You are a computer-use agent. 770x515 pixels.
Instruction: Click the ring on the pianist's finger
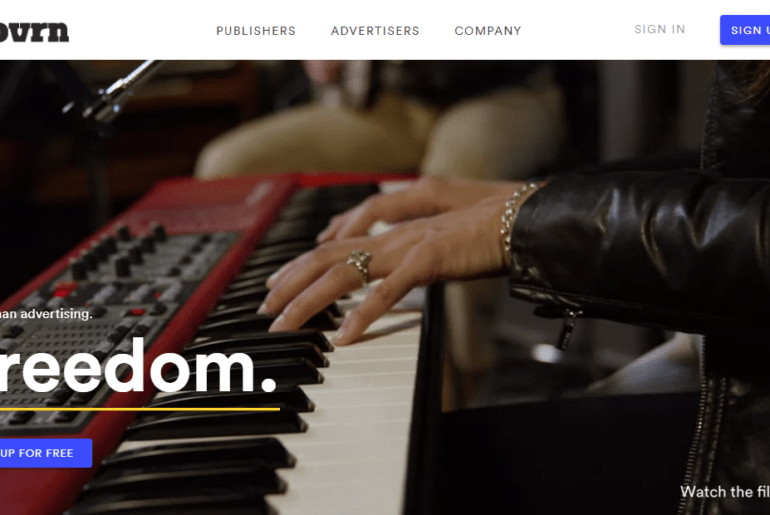tap(359, 266)
